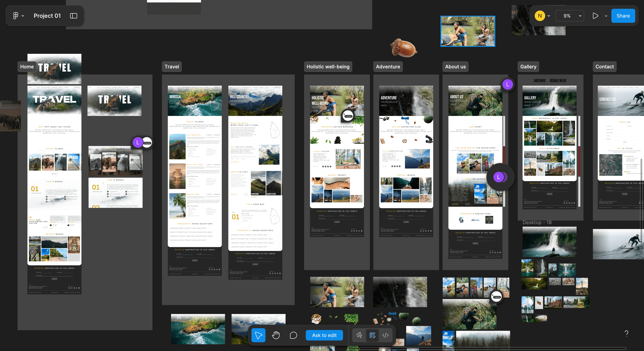Open the Figma main menu logo
644x351 pixels.
pos(16,16)
